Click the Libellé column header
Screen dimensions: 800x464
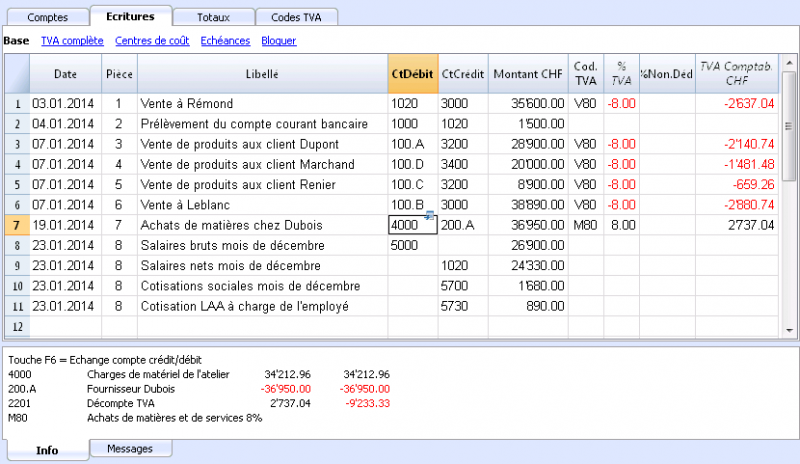(262, 74)
